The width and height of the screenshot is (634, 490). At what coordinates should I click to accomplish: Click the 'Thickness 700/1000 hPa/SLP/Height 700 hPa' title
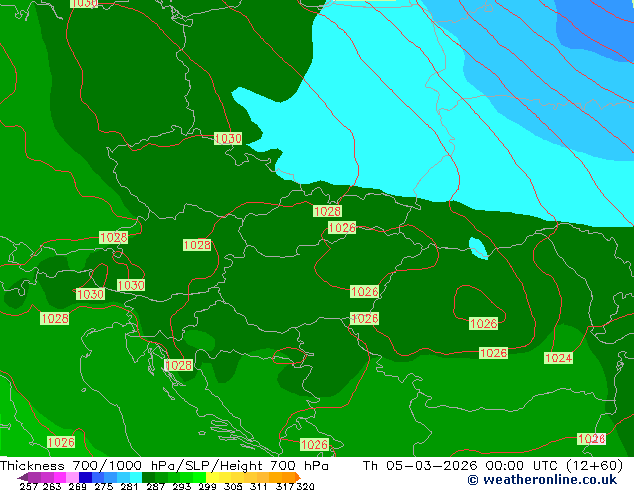click(164, 466)
